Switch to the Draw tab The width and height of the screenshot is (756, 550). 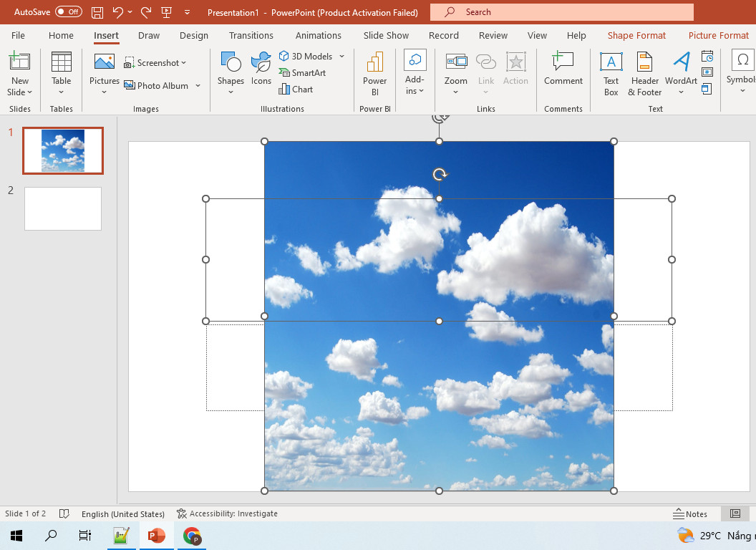tap(148, 35)
